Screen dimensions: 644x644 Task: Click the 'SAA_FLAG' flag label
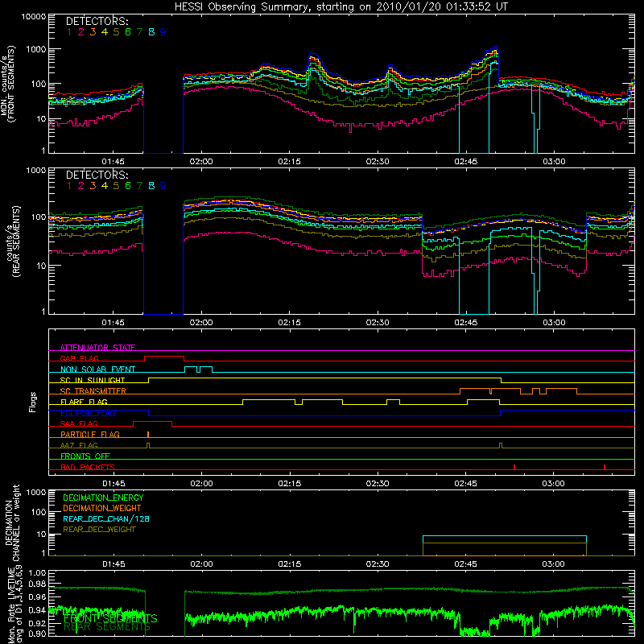pyautogui.click(x=79, y=423)
